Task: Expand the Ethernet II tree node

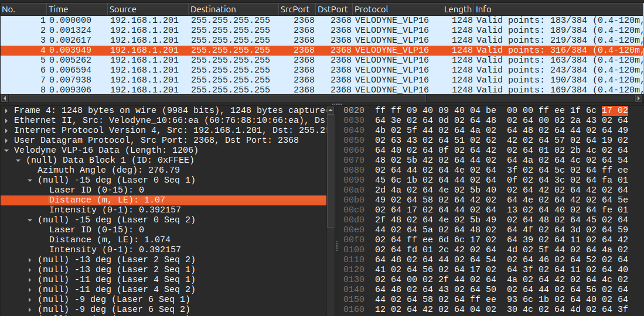Action: tap(6, 120)
